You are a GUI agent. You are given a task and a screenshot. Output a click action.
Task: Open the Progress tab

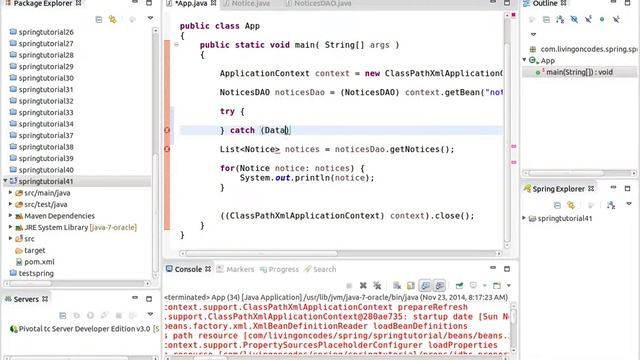click(x=279, y=269)
